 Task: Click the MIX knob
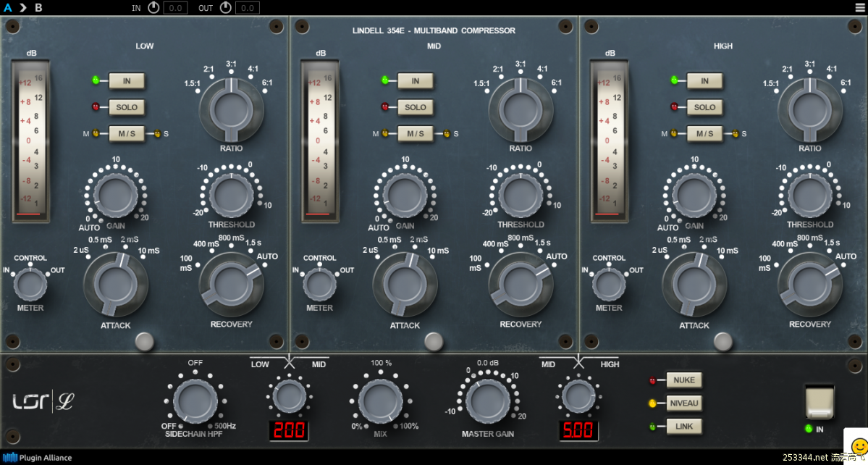click(381, 402)
